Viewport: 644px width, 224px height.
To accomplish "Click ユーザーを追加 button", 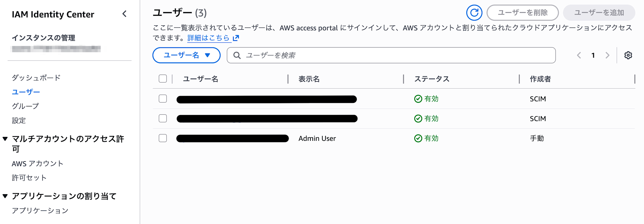I will click(x=599, y=13).
